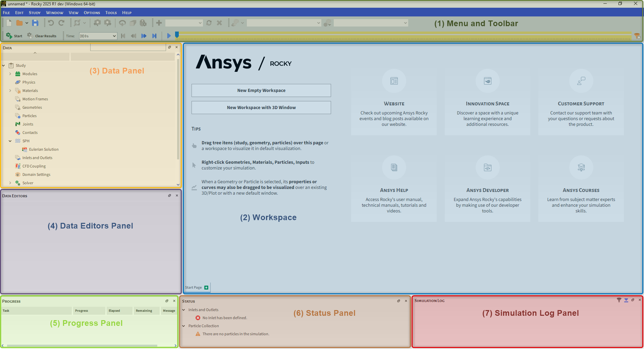Image resolution: width=644 pixels, height=349 pixels.
Task: Play the animation with the blue arrow
Action: pyautogui.click(x=169, y=36)
